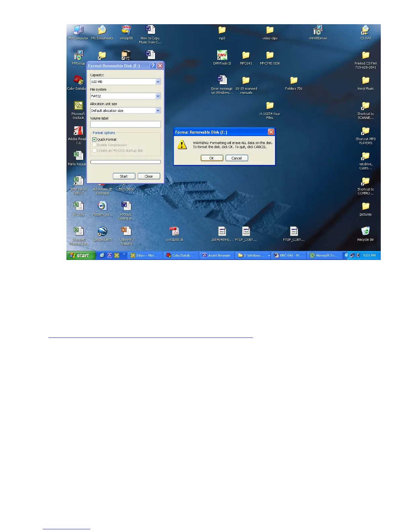411x532 pixels.
Task: Click the system clock showing 5:01 PM
Action: coord(369,256)
